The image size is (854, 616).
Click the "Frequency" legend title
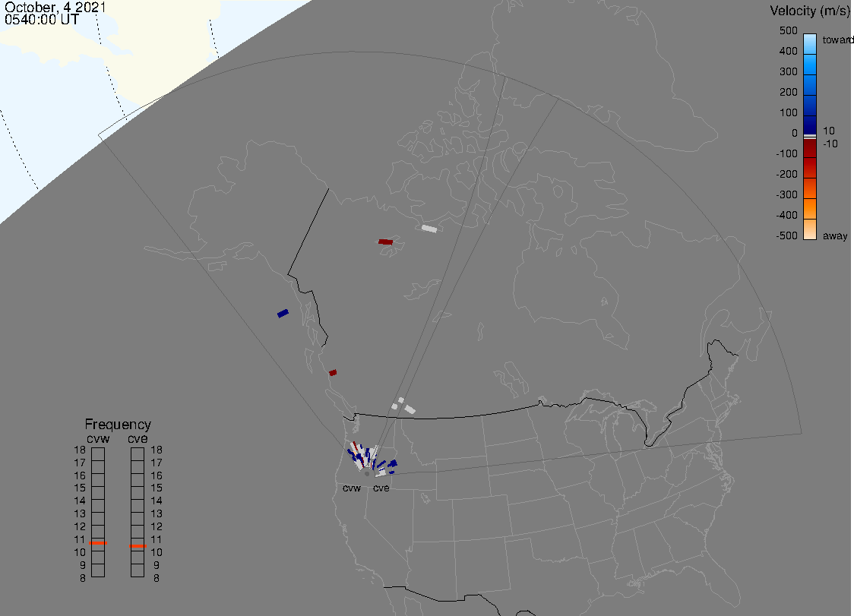coord(118,425)
